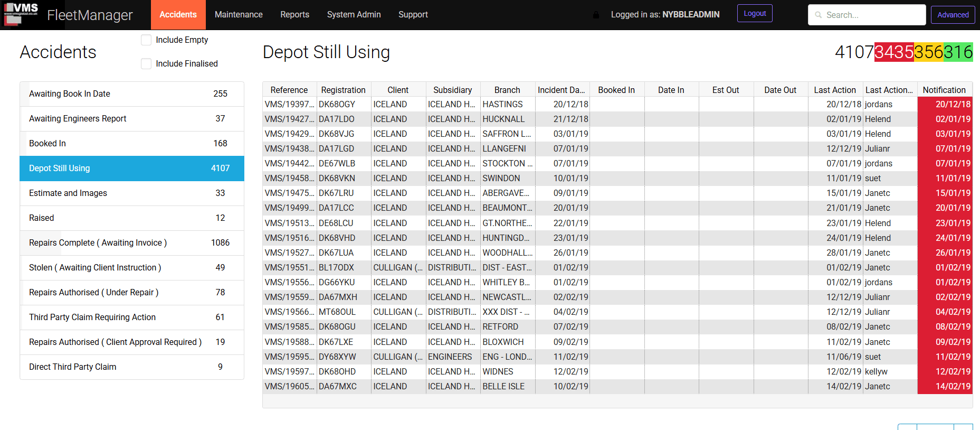
Task: Select the yellow 356 counter
Action: click(929, 52)
